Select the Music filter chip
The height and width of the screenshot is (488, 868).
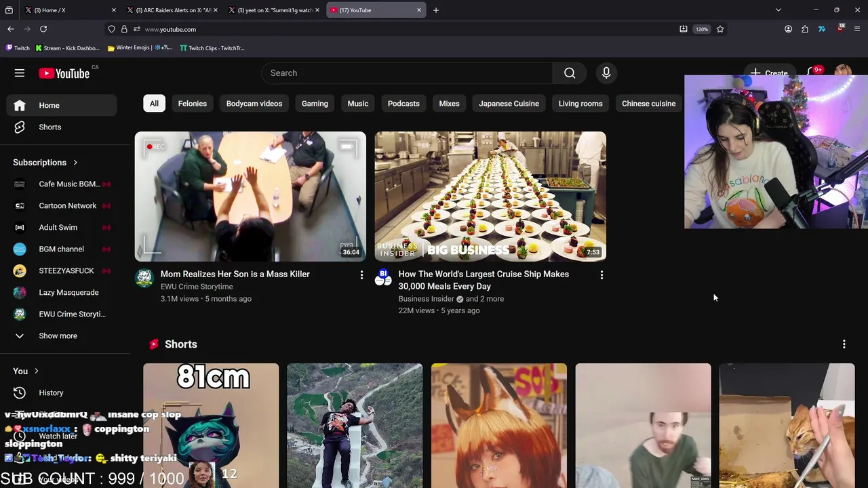pyautogui.click(x=358, y=104)
